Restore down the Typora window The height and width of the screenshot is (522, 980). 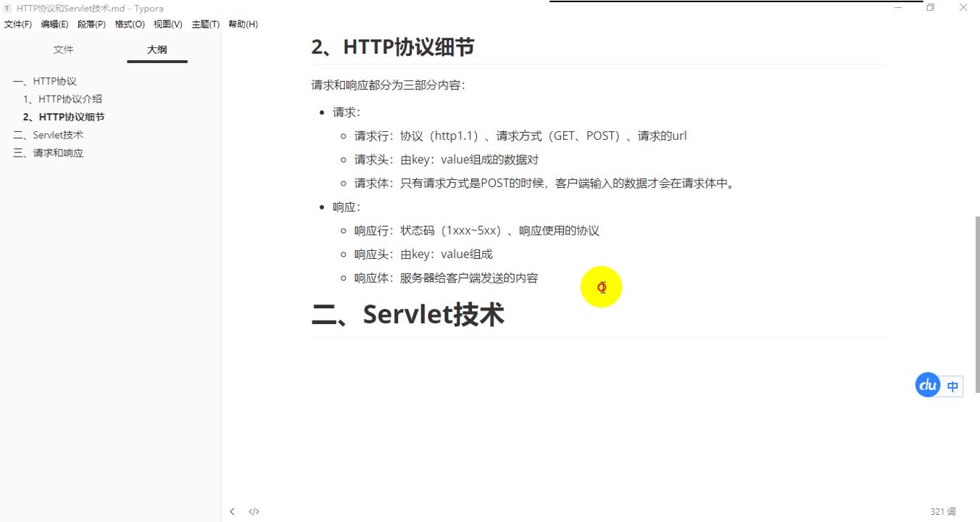(x=931, y=8)
